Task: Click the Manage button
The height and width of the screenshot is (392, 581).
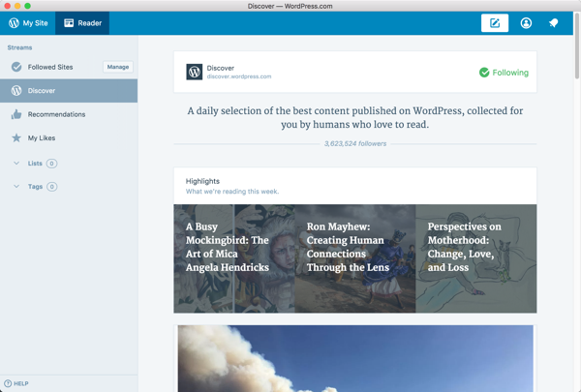Action: coord(118,67)
